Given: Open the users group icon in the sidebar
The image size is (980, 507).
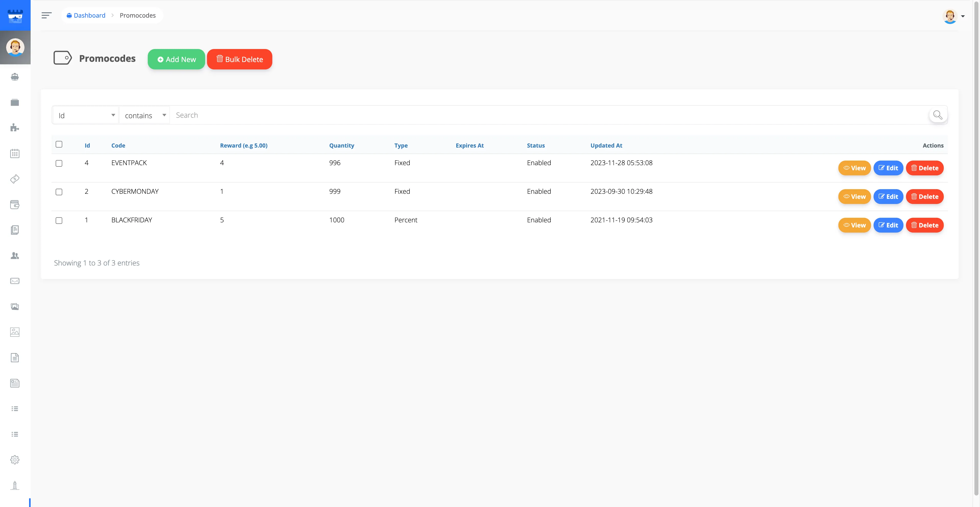Looking at the screenshot, I should 15,256.
